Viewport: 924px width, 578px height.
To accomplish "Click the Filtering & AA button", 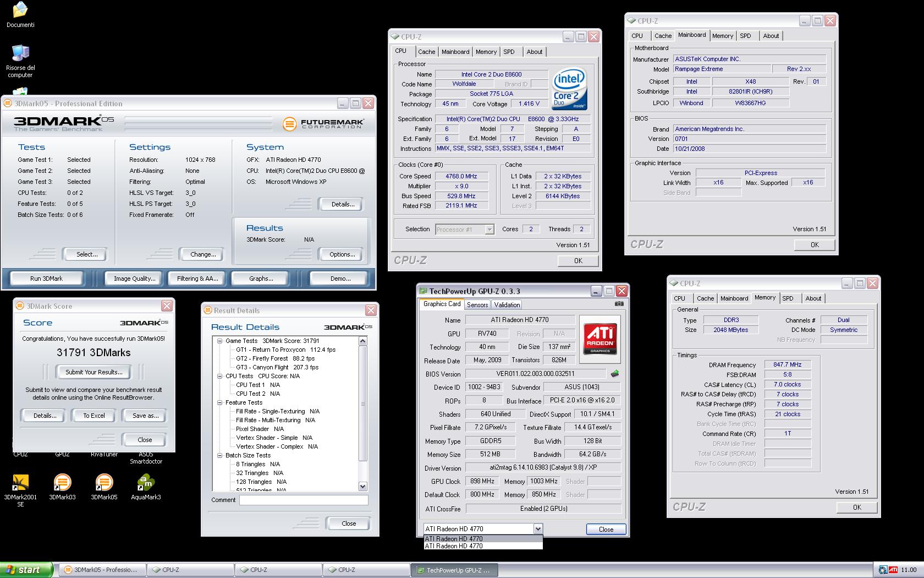I will (197, 279).
